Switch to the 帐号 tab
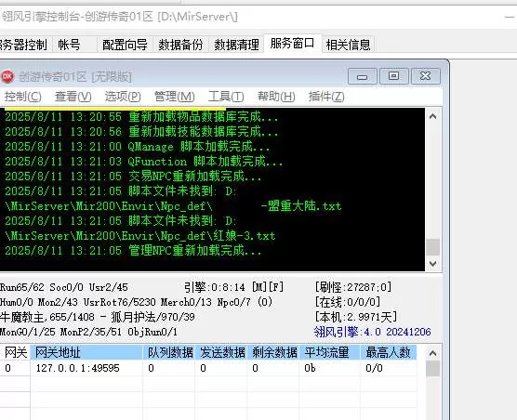 (x=74, y=45)
